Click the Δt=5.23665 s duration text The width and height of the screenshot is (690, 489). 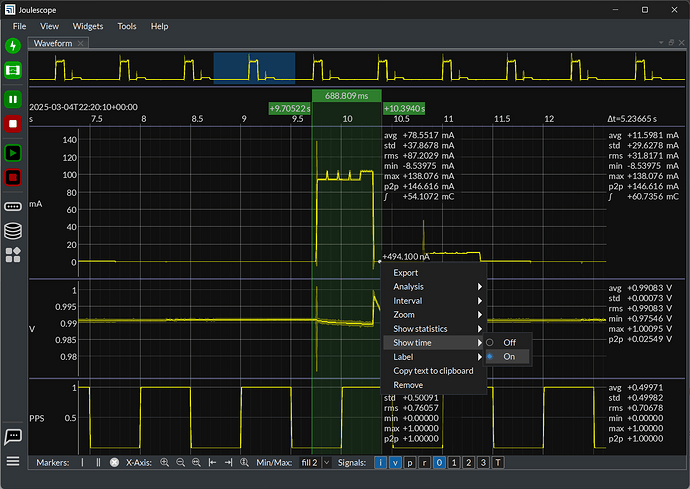(632, 119)
